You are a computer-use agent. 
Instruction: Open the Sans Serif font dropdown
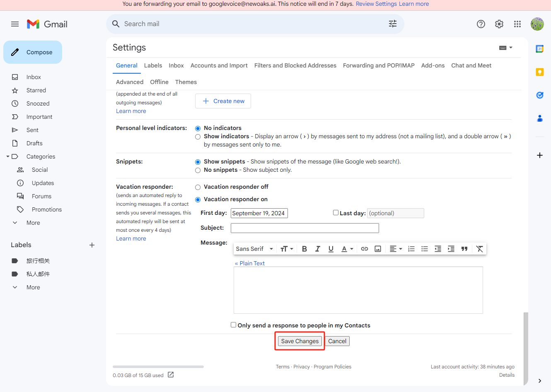254,249
